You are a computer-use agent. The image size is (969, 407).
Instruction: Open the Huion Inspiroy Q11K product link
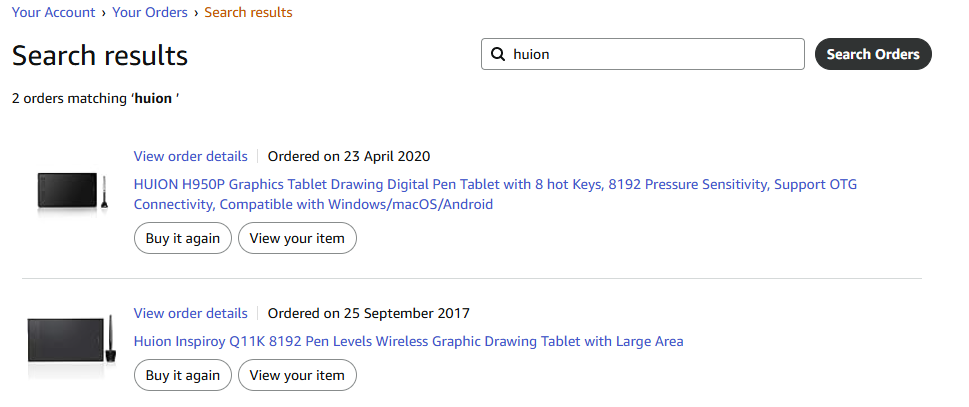(408, 342)
